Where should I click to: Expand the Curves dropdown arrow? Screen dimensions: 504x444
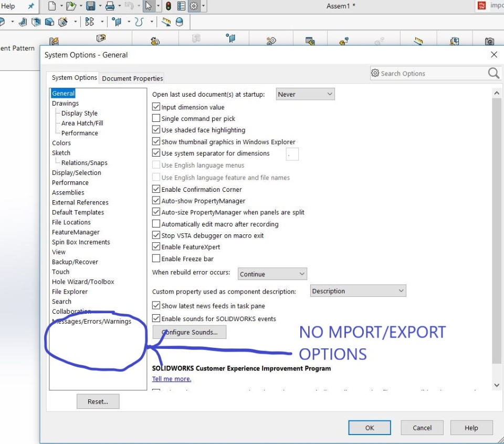pyautogui.click(x=151, y=22)
